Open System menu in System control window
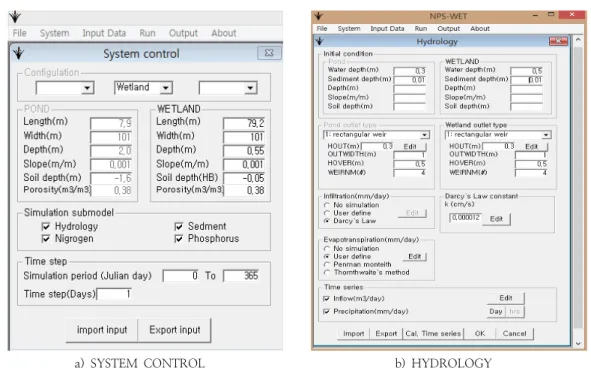The height and width of the screenshot is (368, 591). tap(55, 33)
